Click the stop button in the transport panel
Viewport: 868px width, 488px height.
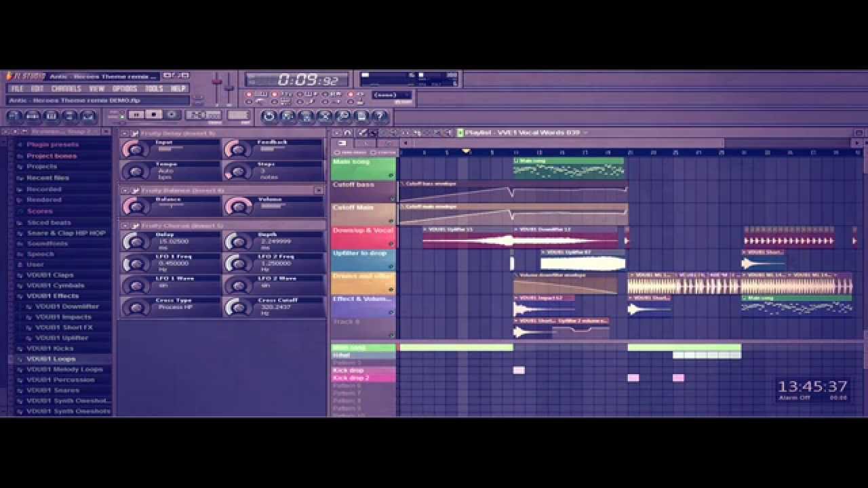click(x=154, y=115)
